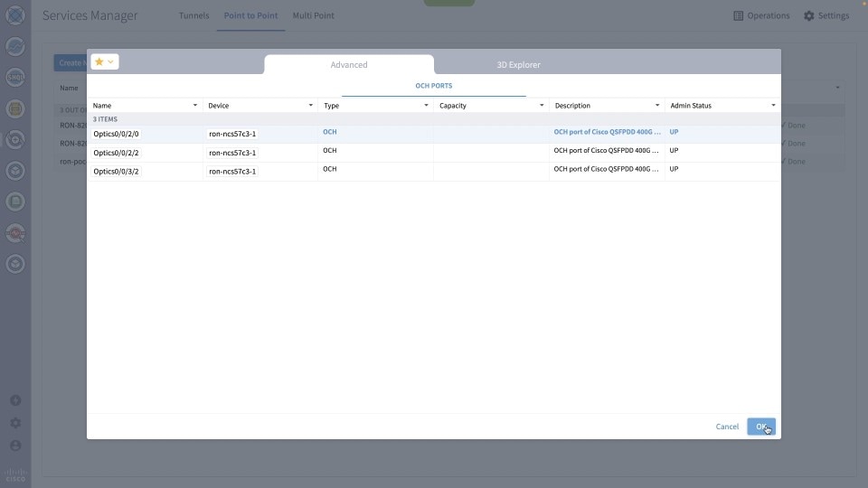Open the Name column filter dropdown
Viewport: 868px width, 488px height.
195,105
